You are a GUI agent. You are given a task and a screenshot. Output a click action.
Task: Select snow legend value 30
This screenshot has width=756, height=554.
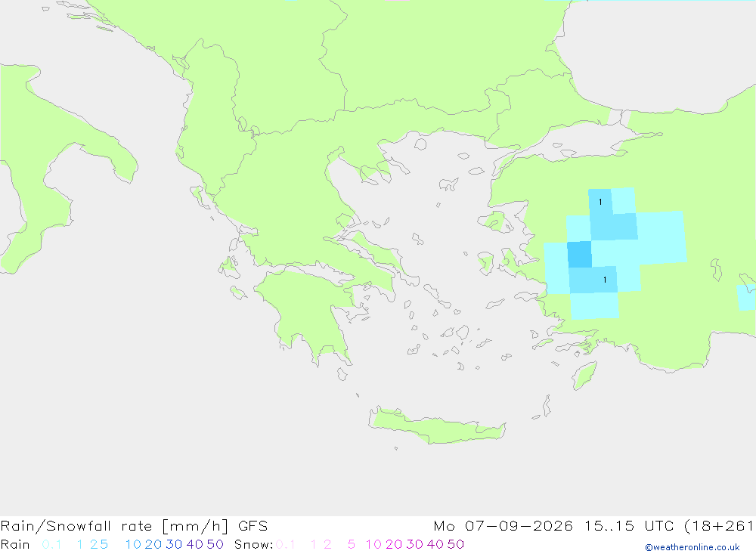414,544
